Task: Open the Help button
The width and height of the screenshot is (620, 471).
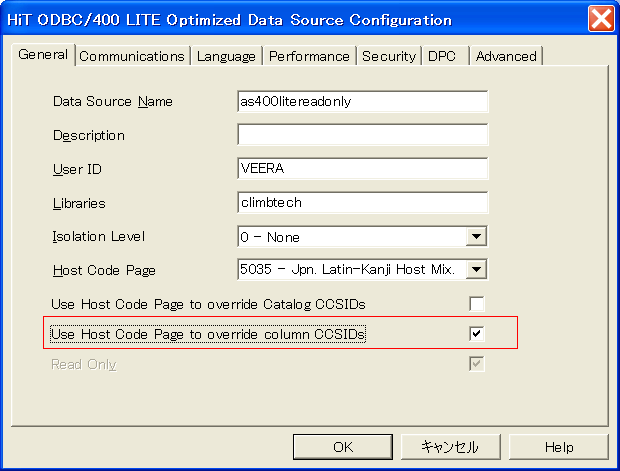Action: 559,447
